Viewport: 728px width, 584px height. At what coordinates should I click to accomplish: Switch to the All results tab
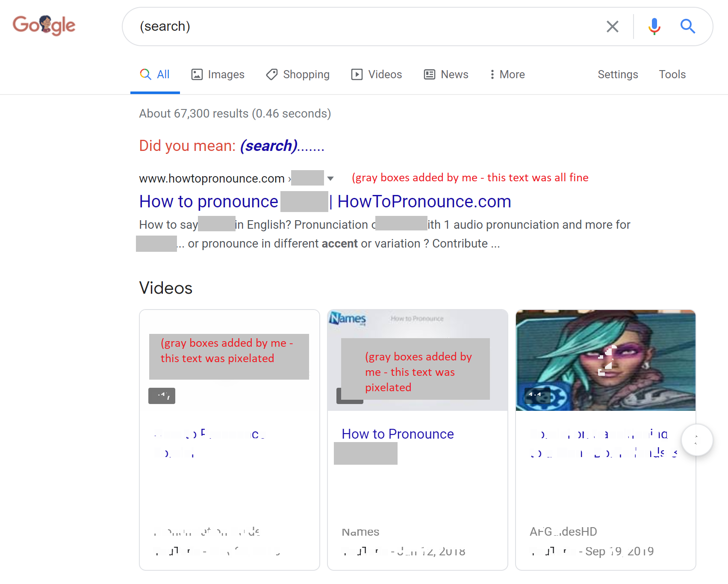pos(155,74)
